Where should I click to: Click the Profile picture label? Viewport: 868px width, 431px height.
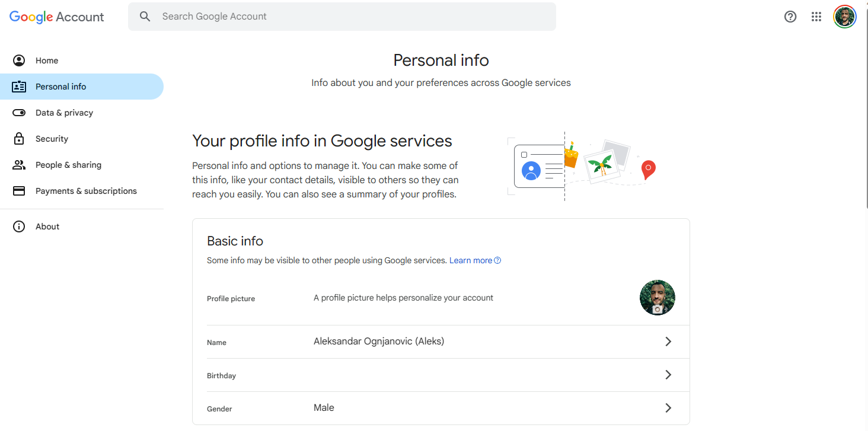coord(231,299)
